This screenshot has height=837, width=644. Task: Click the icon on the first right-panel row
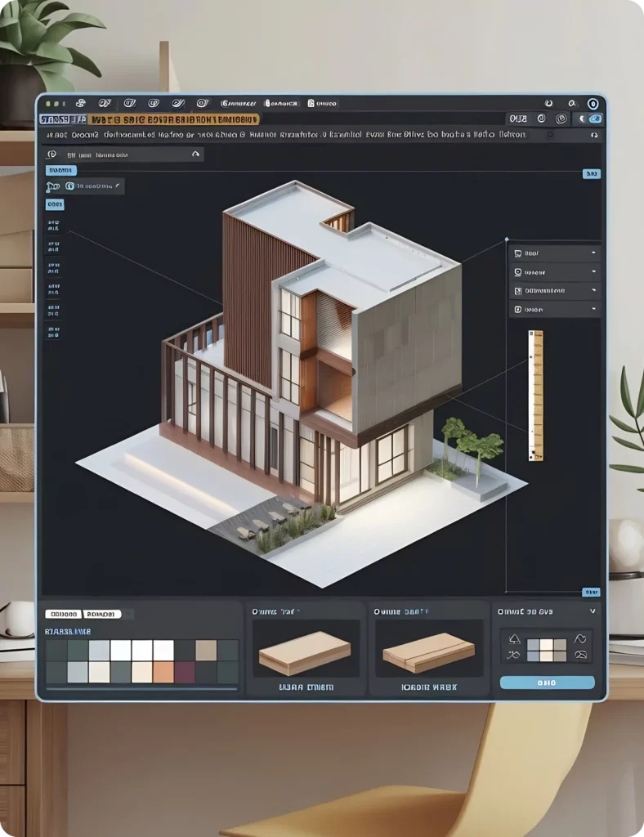pos(518,253)
